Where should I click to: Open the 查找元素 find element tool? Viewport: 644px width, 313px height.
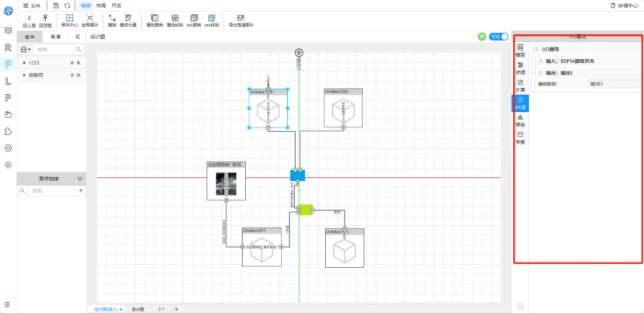click(128, 20)
